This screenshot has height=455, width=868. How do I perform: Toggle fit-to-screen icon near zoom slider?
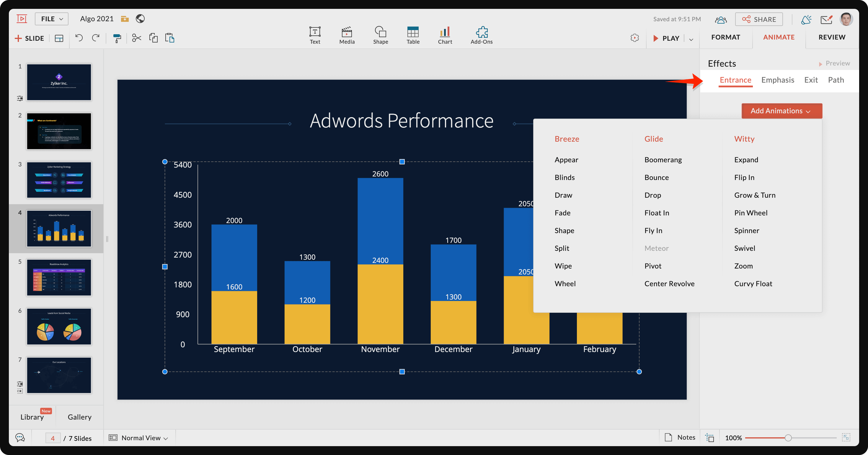pyautogui.click(x=846, y=438)
